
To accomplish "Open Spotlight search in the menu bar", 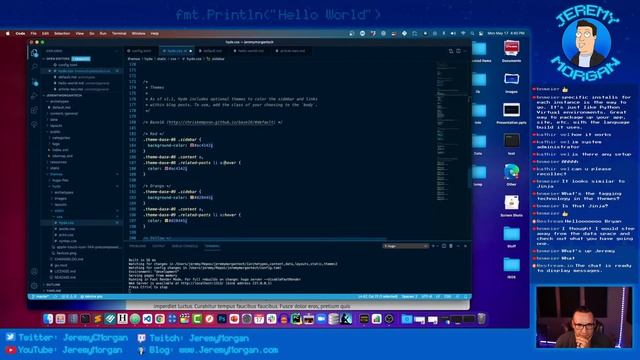I will point(472,33).
